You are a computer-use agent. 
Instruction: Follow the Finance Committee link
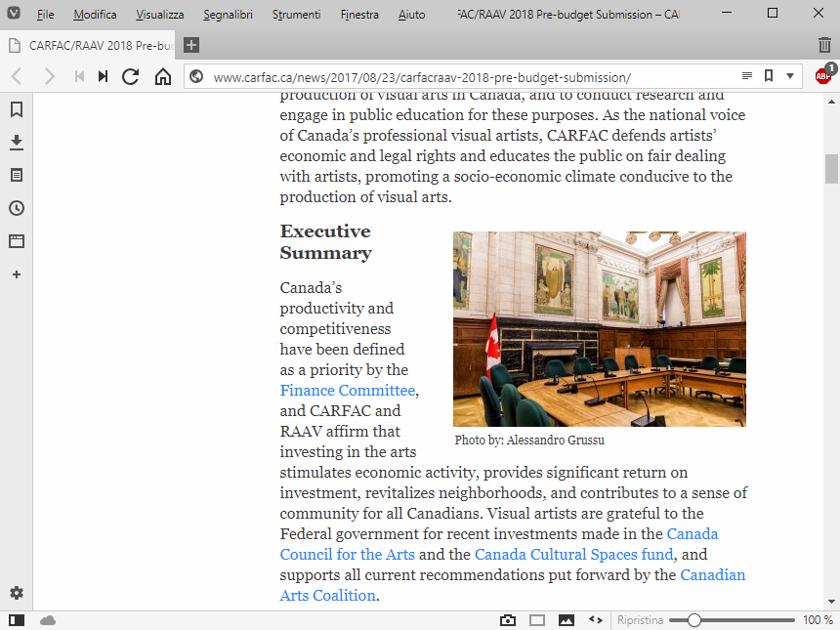(x=347, y=391)
